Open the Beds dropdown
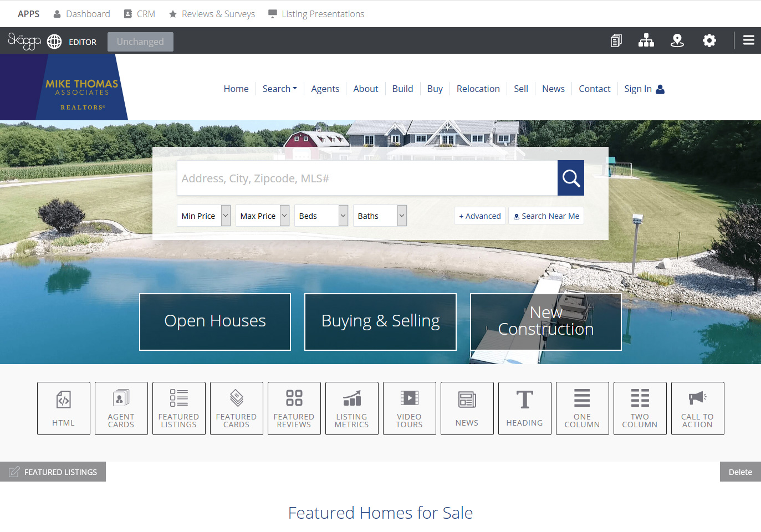Image resolution: width=761 pixels, height=532 pixels. [x=321, y=216]
